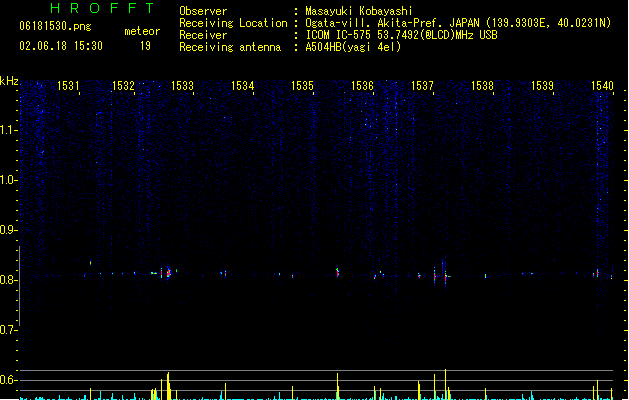
Task: Click the 1531 time marker
Action: tap(68, 86)
